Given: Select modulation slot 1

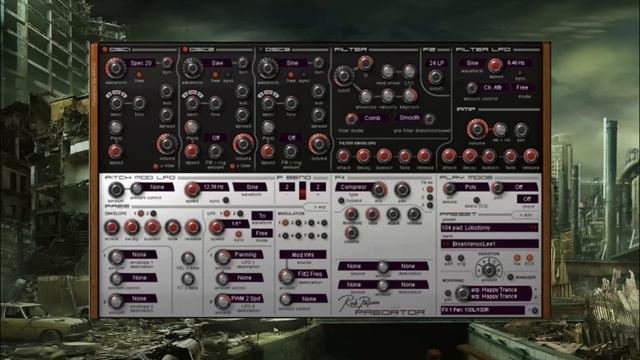Looking at the screenshot, I should click(x=285, y=222).
